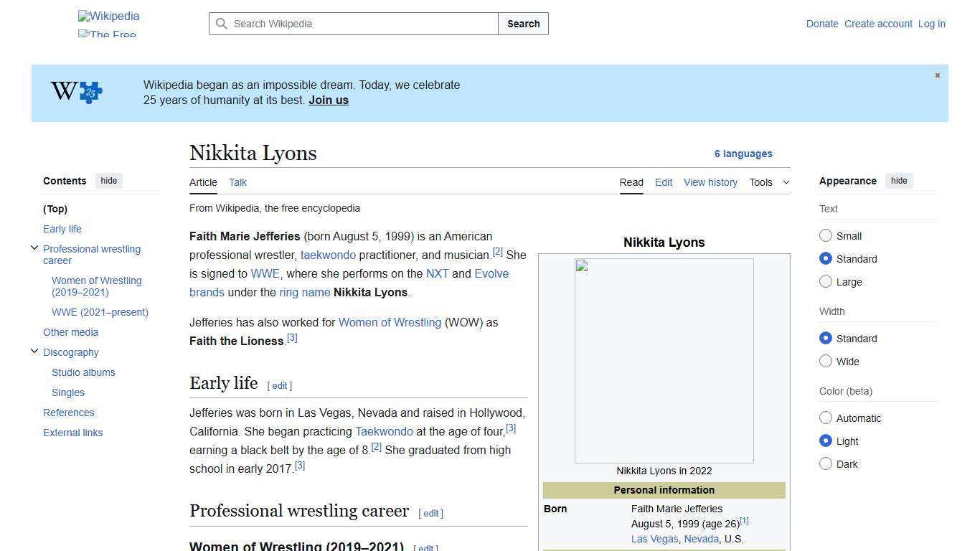Open the 6 languages selector
Viewport: 980px width, 551px height.
click(x=743, y=154)
